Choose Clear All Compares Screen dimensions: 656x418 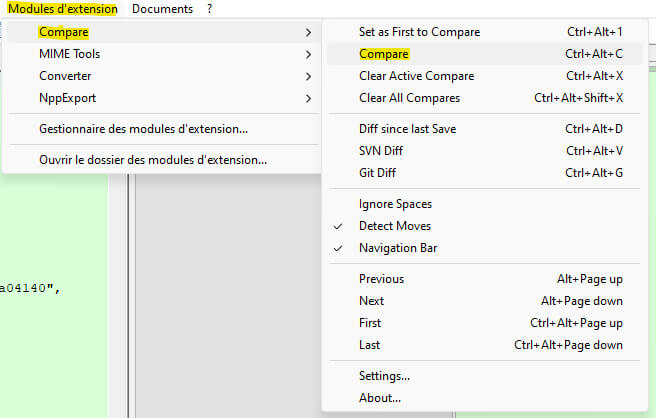[409, 98]
